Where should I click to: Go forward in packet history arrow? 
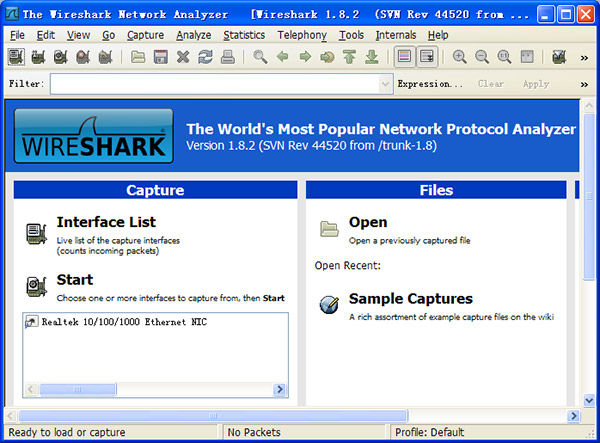point(305,57)
